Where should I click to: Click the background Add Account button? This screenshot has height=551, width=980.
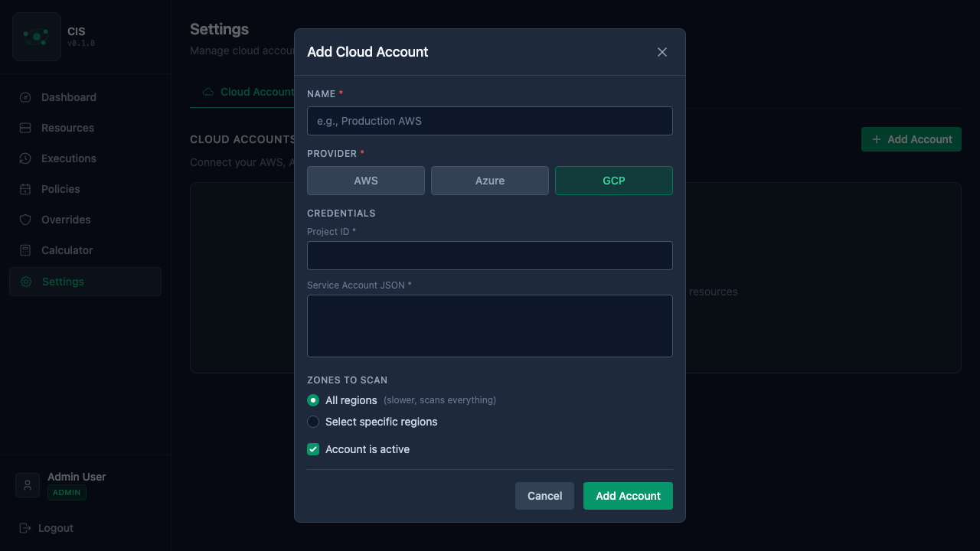pos(911,139)
